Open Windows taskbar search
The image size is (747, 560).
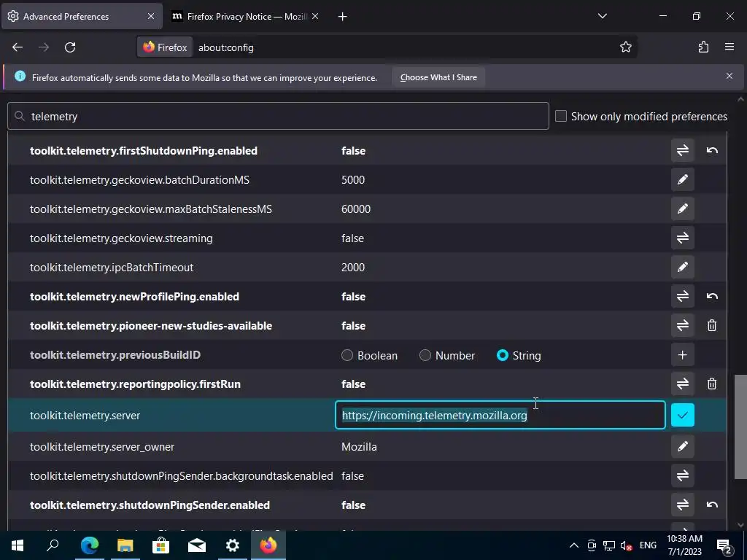tap(53, 545)
